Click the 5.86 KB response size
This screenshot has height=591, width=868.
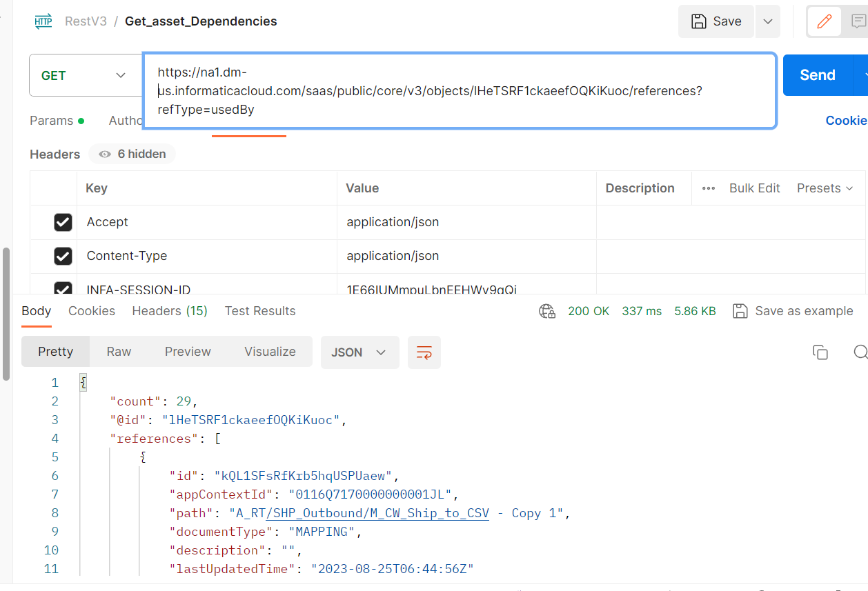click(694, 311)
